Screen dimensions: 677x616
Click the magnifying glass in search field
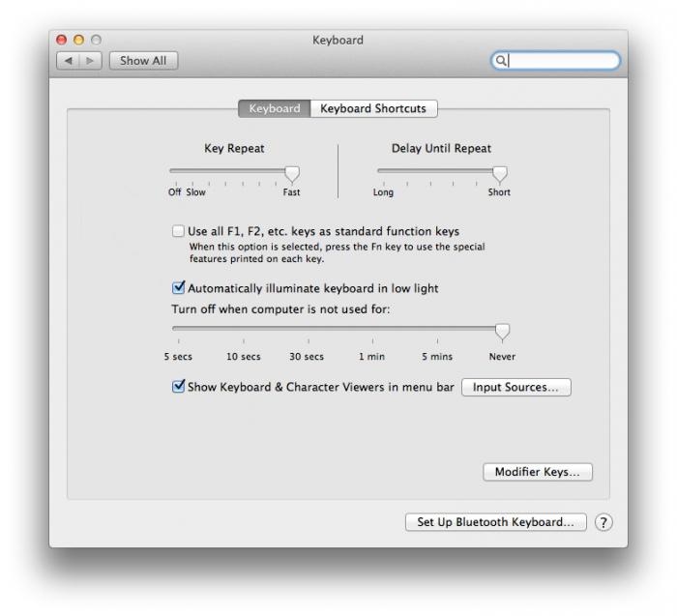click(502, 61)
